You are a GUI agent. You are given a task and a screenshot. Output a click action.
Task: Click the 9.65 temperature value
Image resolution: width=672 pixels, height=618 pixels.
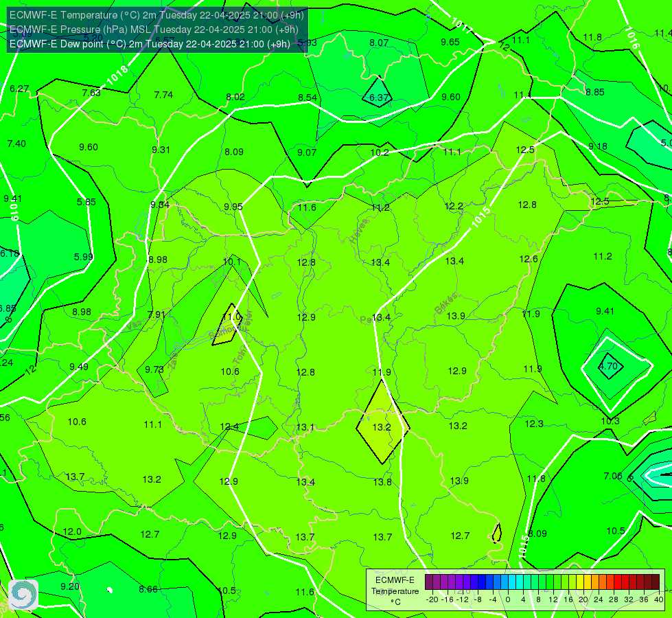coord(450,42)
